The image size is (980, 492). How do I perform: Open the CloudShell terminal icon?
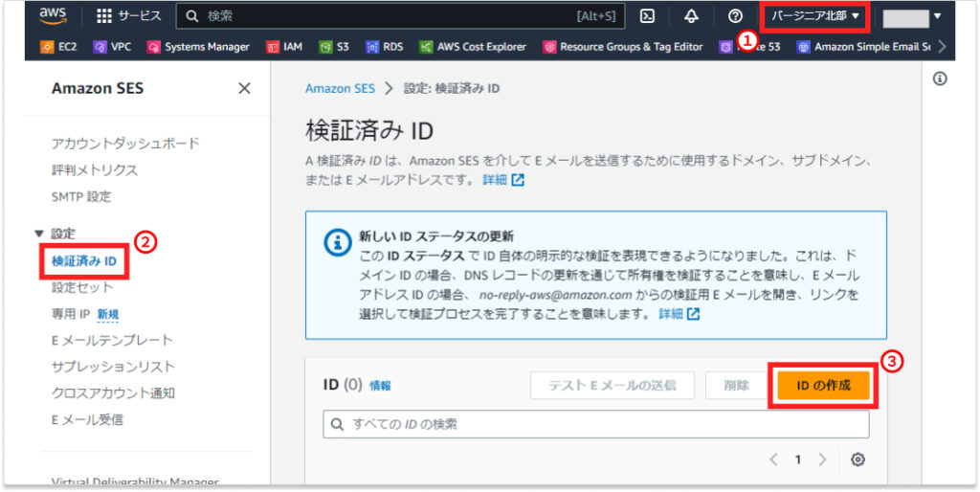coord(648,16)
